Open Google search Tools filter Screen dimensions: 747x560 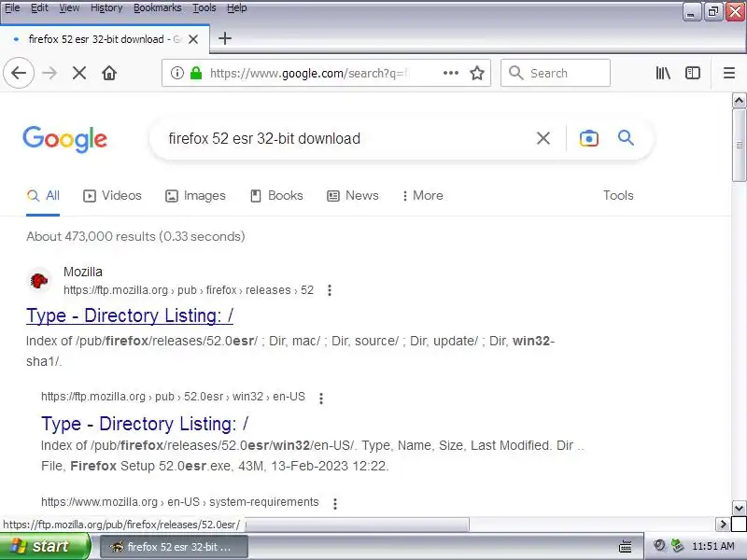618,195
